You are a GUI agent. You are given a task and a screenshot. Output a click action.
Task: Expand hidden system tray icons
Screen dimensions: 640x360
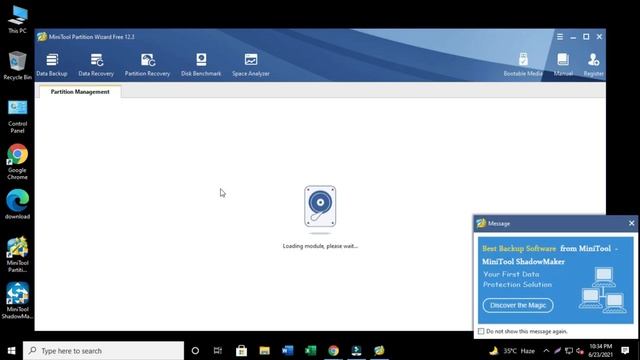[x=546, y=351]
